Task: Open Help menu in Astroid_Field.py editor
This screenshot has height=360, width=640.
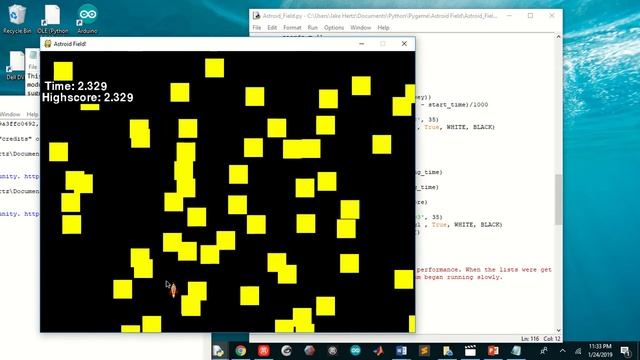Action: point(383,28)
